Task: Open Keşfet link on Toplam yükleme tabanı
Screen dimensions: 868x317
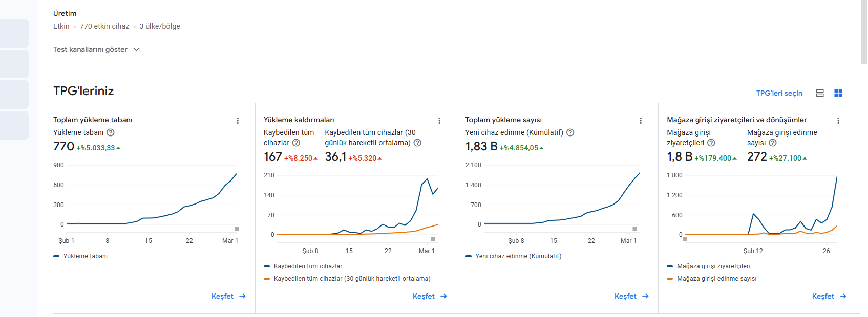Action: point(229,296)
